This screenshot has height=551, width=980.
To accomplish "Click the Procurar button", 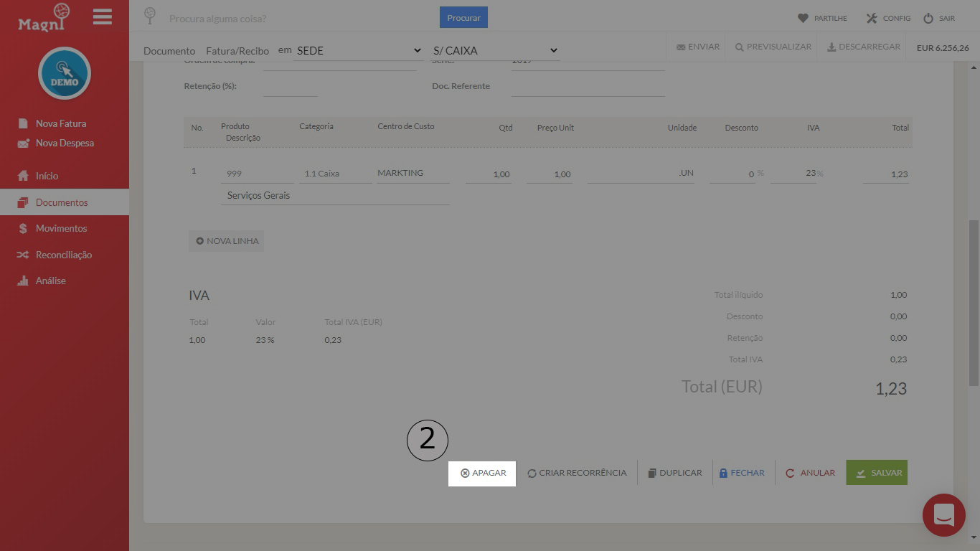I will pos(463,18).
